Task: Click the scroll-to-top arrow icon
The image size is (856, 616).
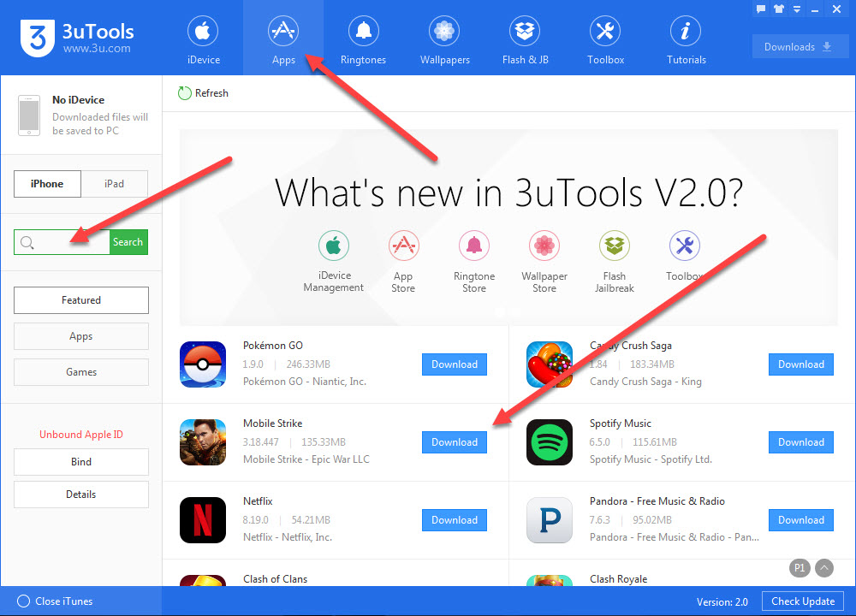Action: point(824,568)
